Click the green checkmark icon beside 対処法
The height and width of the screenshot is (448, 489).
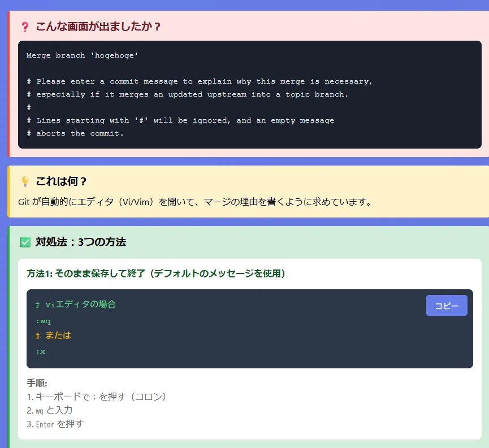[x=25, y=242]
